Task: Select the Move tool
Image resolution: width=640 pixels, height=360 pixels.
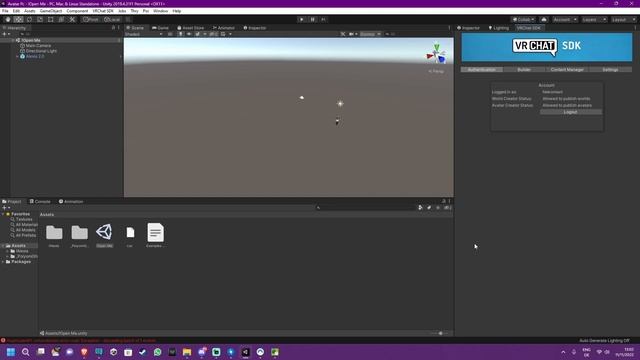Action: click(x=18, y=19)
